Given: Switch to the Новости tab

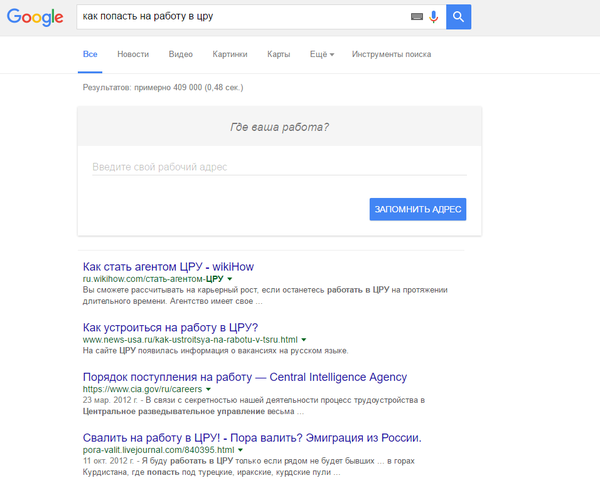Looking at the screenshot, I should point(133,54).
